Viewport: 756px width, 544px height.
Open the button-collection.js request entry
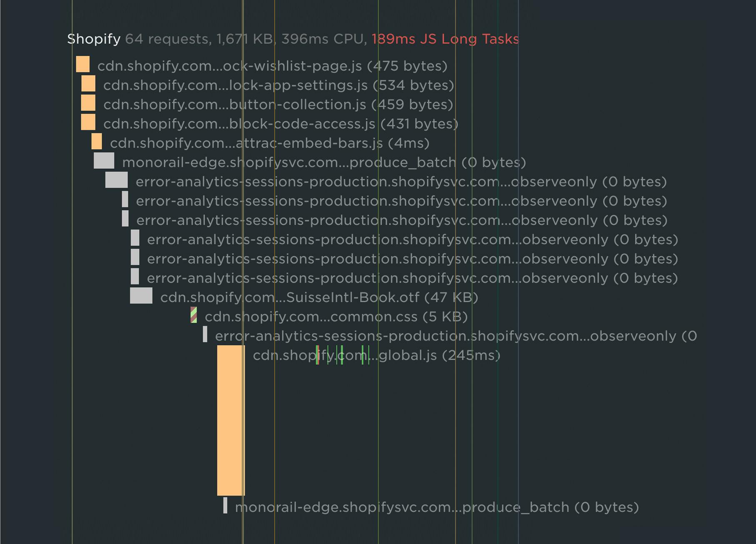pos(278,104)
